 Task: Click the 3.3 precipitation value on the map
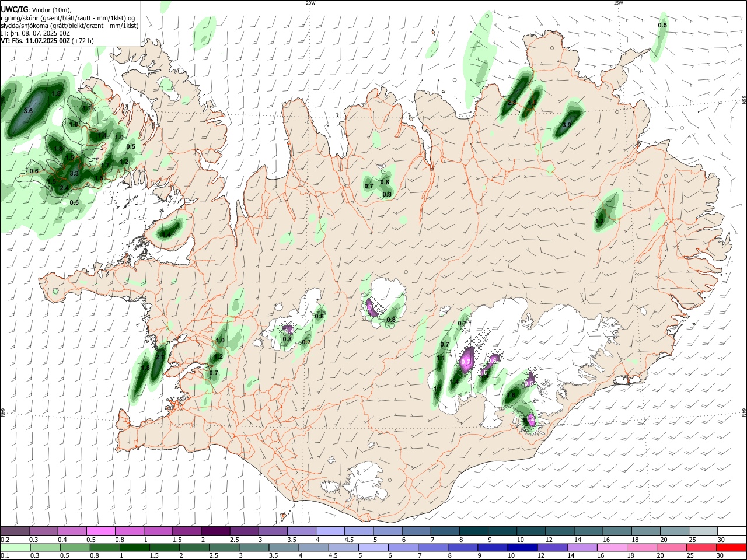74,173
